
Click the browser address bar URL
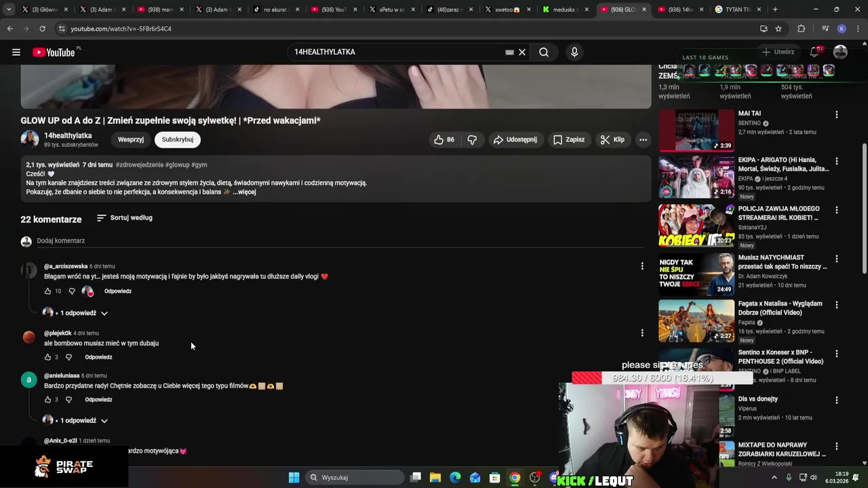point(121,28)
